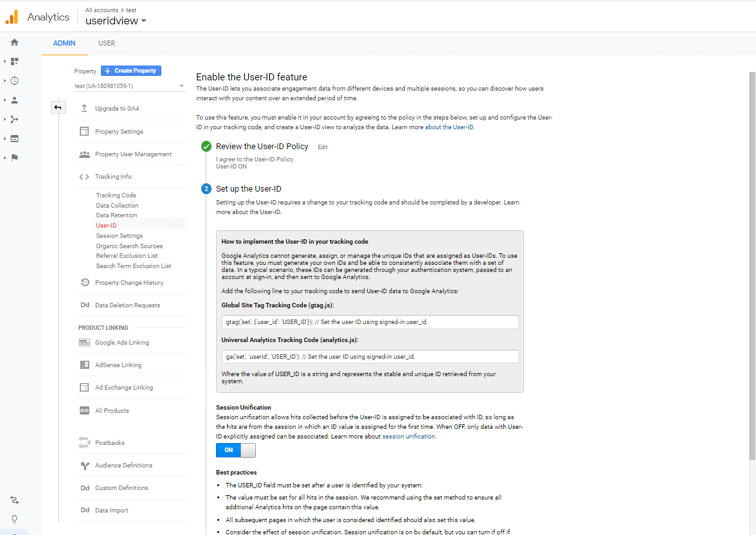Open the Discover lightbulb icon
The width and height of the screenshot is (756, 535).
pos(14,519)
